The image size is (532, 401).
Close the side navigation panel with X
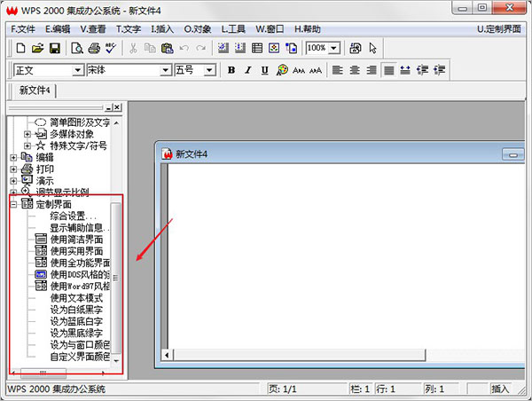pos(117,107)
